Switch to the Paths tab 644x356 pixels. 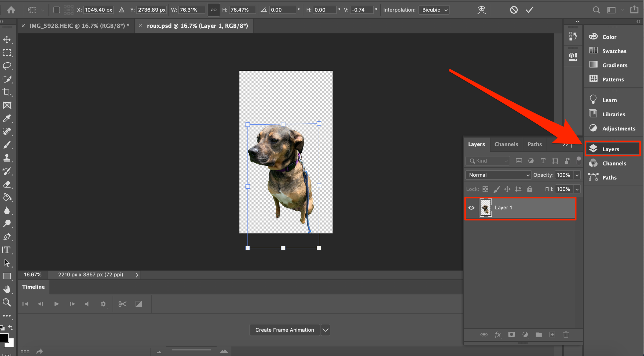point(534,144)
